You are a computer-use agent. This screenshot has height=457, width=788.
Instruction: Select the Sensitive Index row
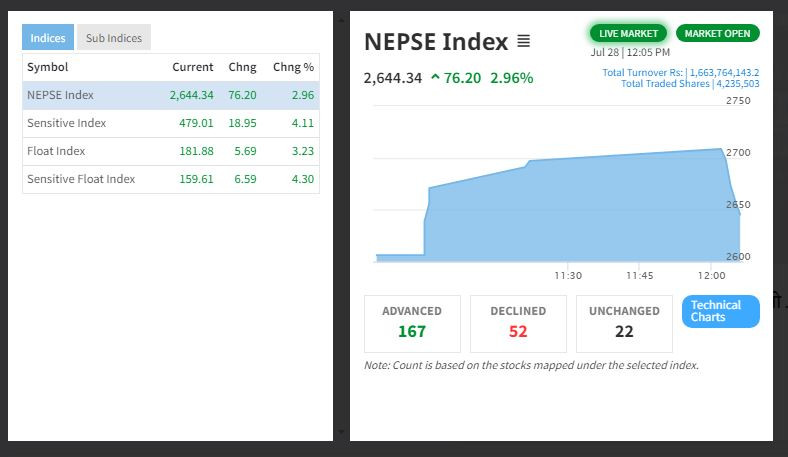coord(171,123)
